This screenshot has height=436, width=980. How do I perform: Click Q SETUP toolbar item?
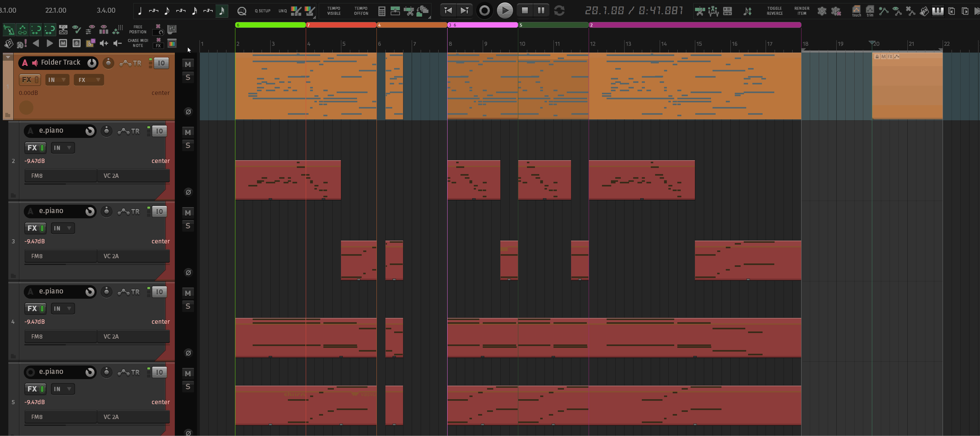[x=263, y=11]
